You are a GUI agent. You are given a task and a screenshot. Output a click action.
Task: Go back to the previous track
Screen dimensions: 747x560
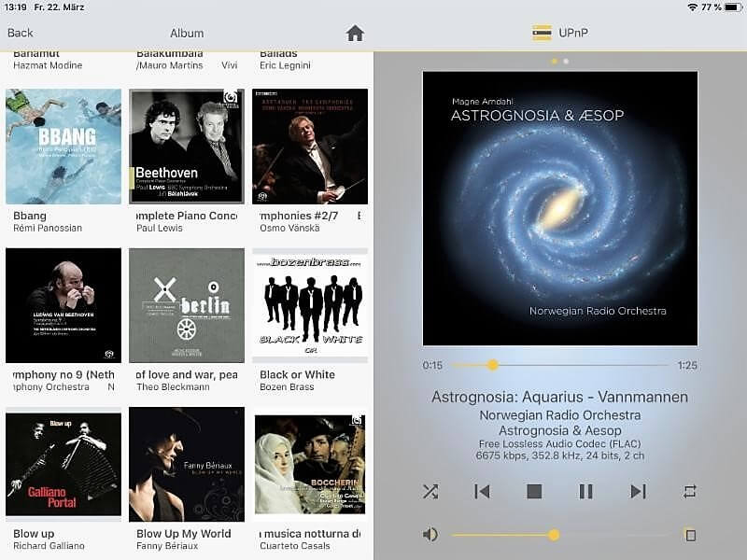[483, 491]
